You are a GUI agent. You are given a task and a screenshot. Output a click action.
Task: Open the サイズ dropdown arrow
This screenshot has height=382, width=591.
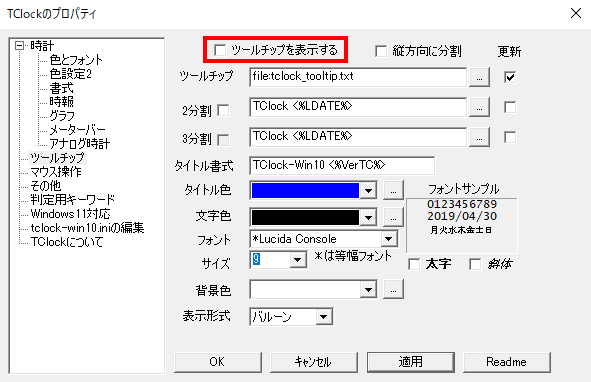click(x=297, y=260)
